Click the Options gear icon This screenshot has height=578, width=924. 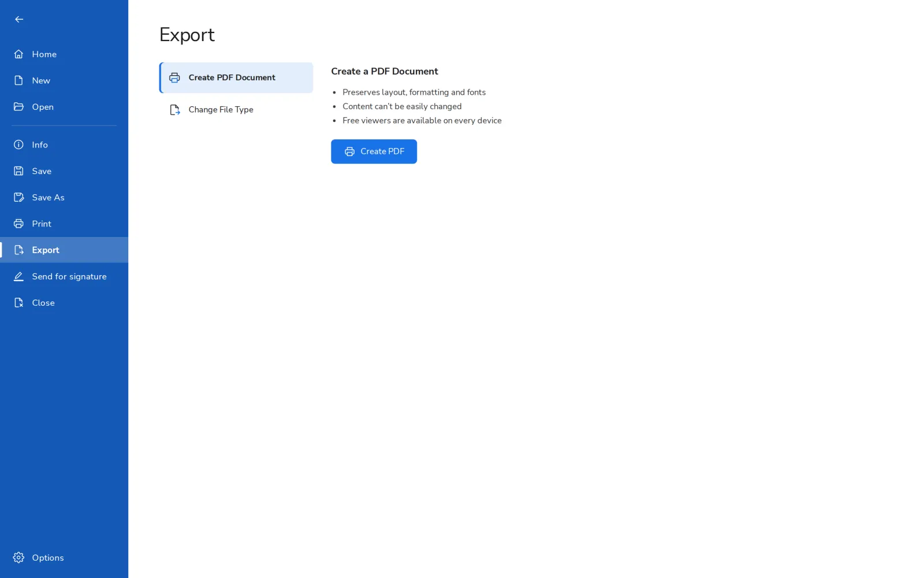[18, 558]
